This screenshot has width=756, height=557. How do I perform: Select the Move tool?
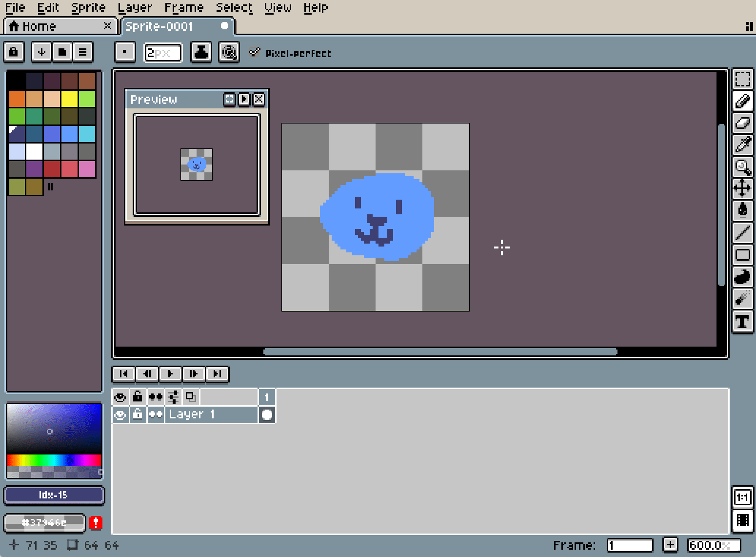click(x=742, y=188)
